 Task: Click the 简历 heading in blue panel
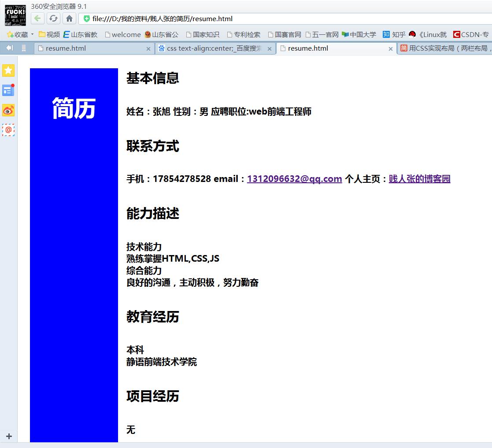74,108
